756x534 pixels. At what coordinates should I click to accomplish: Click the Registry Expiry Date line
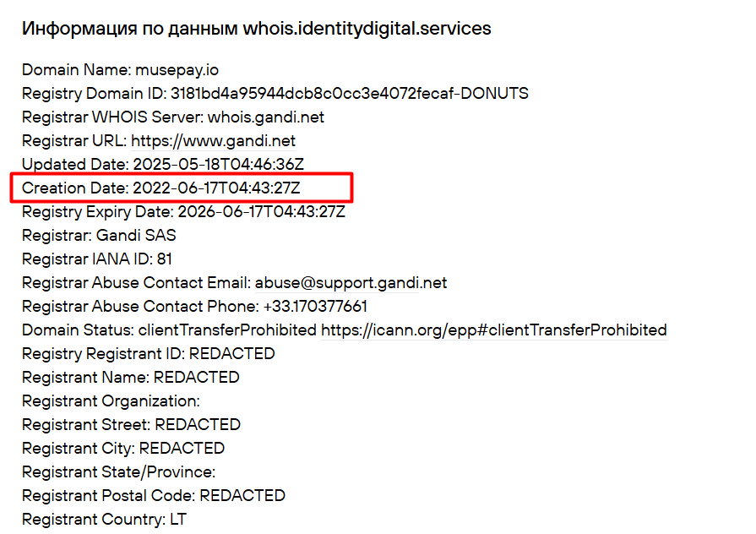pyautogui.click(x=183, y=212)
